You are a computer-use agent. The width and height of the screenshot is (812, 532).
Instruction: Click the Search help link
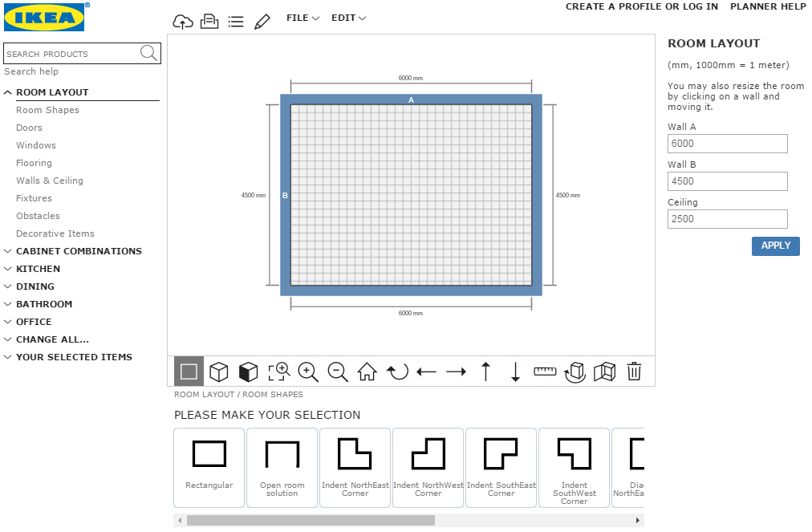point(31,71)
